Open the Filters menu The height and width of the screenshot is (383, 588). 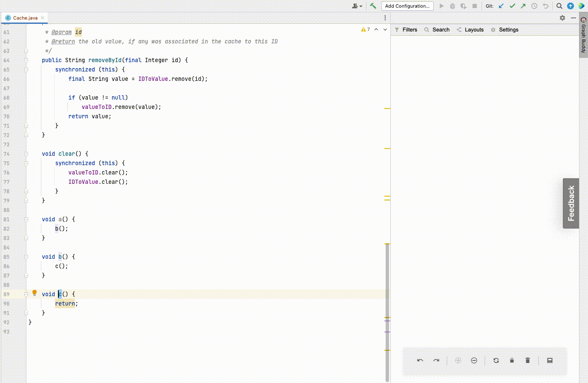[406, 30]
